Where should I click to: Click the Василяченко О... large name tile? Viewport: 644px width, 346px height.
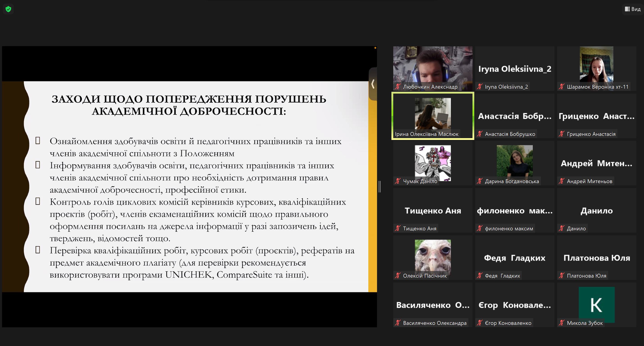coord(433,305)
